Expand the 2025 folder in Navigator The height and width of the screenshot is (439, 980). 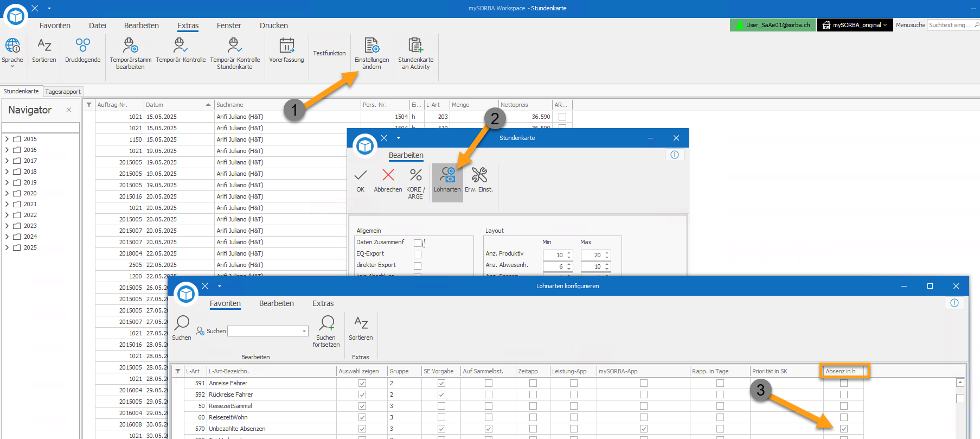pos(7,247)
